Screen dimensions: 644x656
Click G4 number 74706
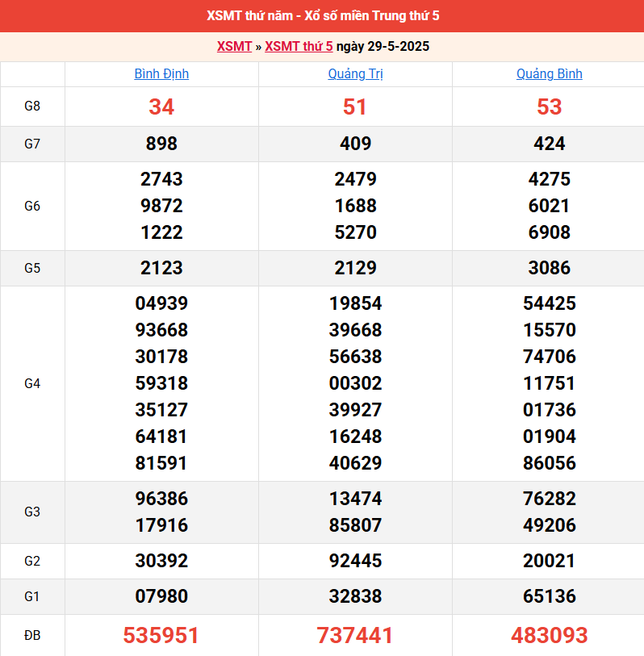coord(549,357)
